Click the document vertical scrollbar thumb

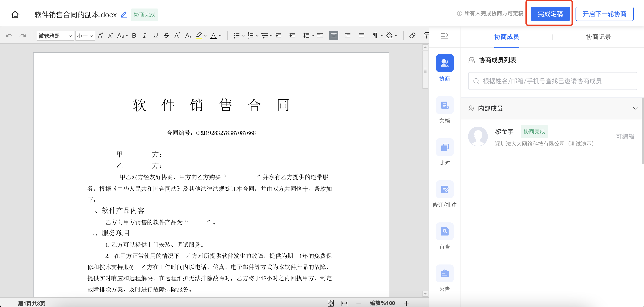coord(425,70)
